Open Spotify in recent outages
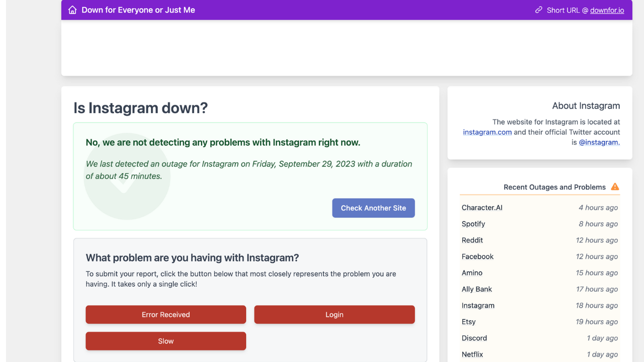This screenshot has width=644, height=362. tap(473, 224)
